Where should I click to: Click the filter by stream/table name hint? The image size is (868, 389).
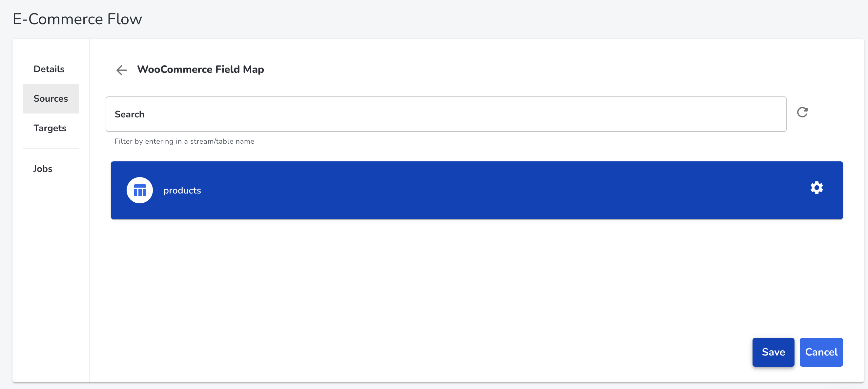[184, 141]
